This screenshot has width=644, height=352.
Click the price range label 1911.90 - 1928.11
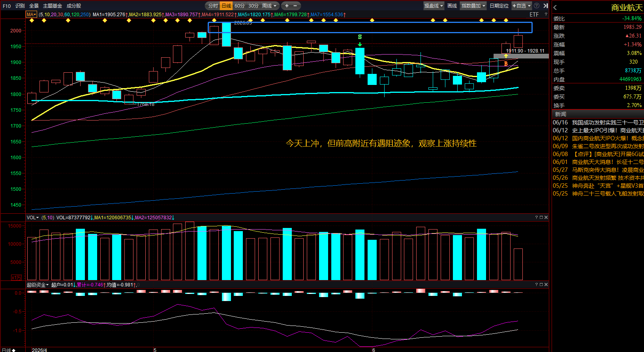pos(525,51)
